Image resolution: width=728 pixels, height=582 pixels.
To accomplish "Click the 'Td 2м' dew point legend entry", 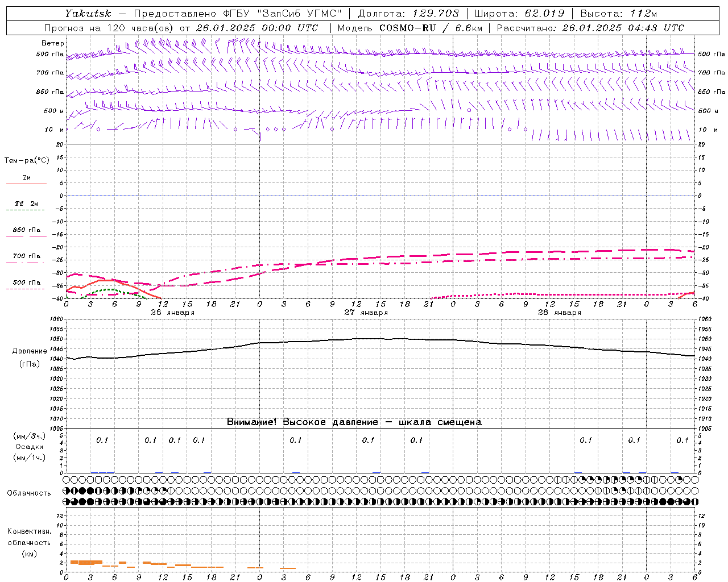I will point(26,203).
